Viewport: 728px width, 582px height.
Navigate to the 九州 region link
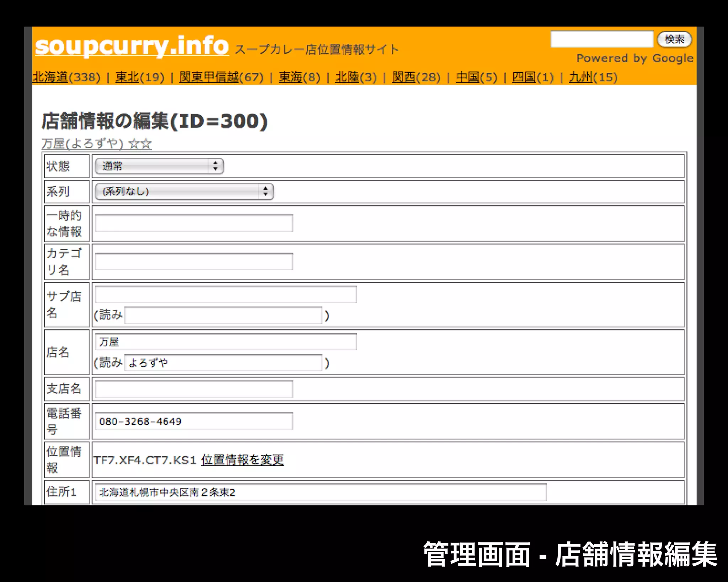pyautogui.click(x=580, y=77)
